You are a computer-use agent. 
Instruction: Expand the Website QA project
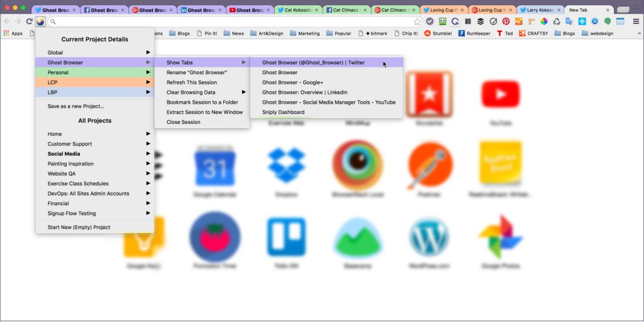coord(95,174)
